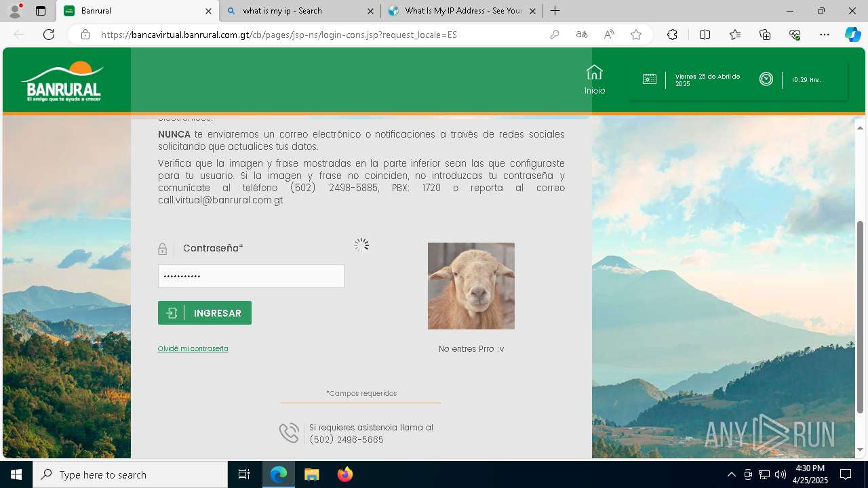Open the Favorites list icon

click(735, 35)
